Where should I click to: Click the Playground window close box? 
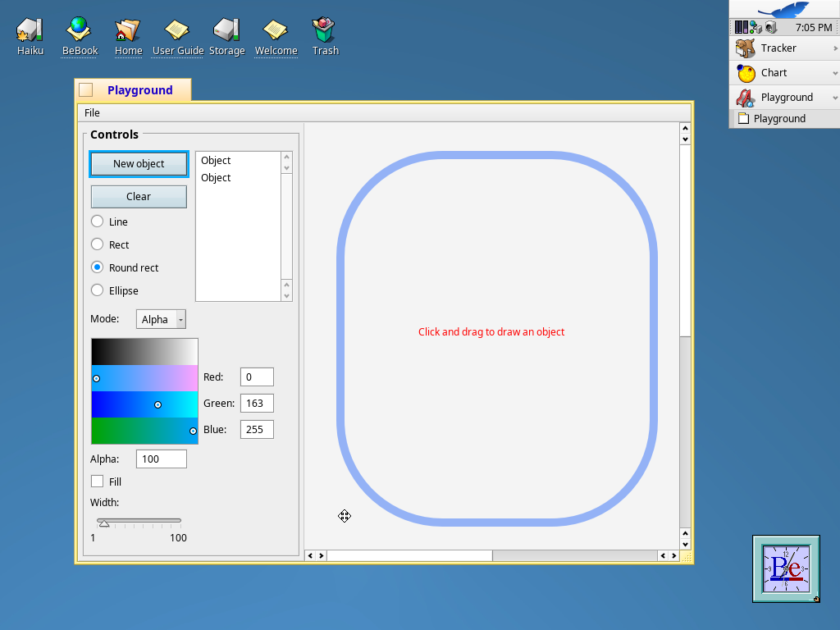(x=85, y=90)
